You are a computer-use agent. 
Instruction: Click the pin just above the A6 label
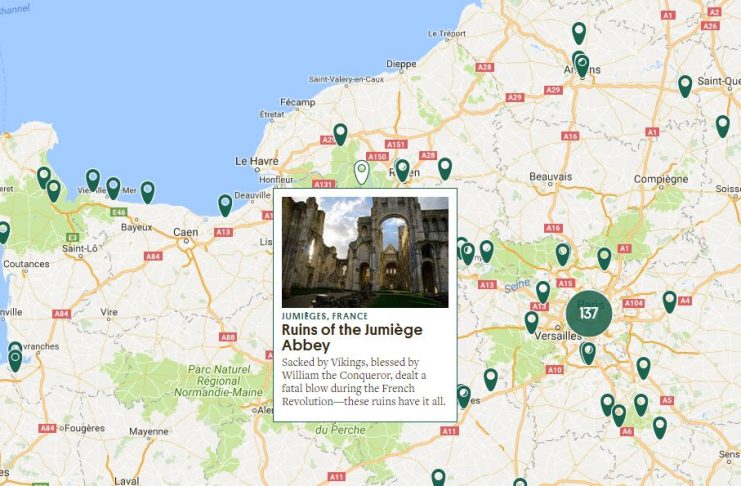coord(619,416)
